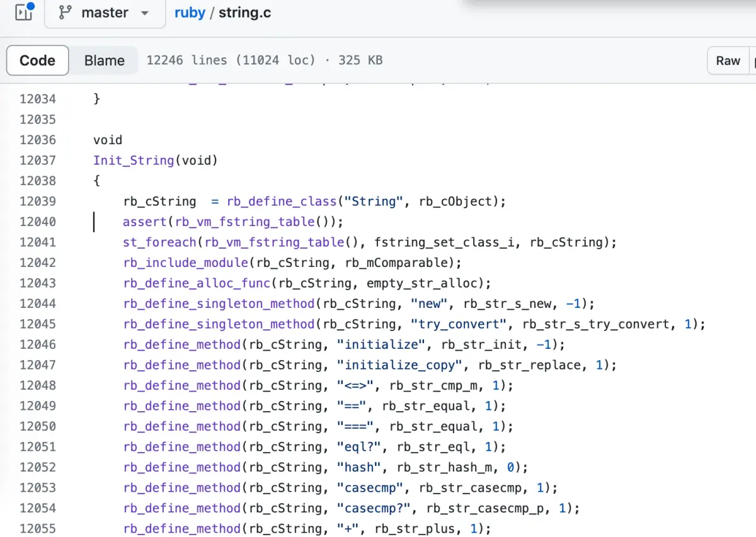Click rb_str_s_try_convert in the code

coord(595,324)
